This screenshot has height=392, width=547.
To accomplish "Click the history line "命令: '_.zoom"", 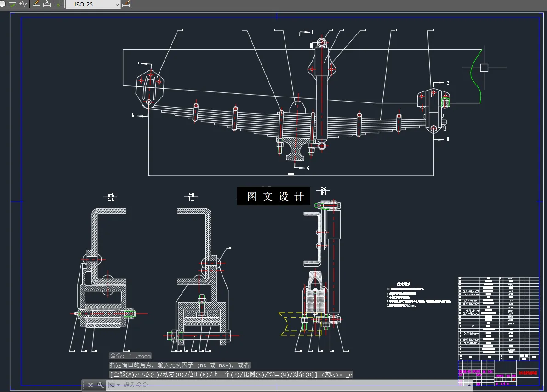I will [x=131, y=356].
